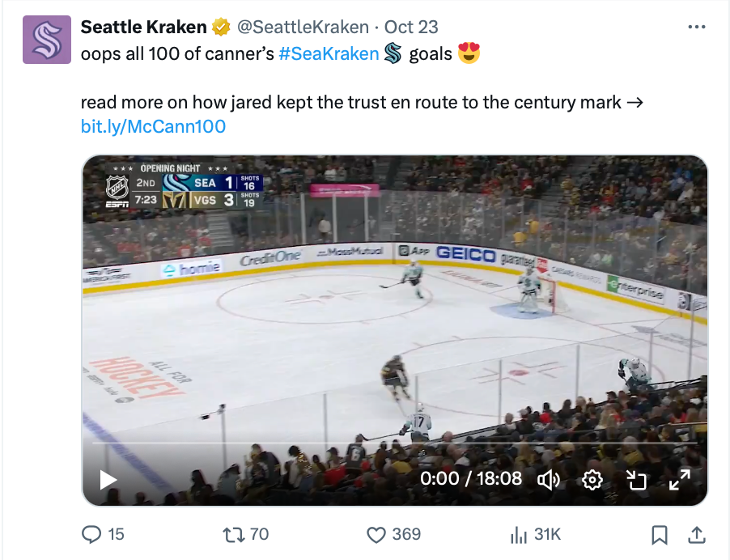Image resolution: width=730 pixels, height=560 pixels.
Task: Share the post using upload icon
Action: point(697,534)
